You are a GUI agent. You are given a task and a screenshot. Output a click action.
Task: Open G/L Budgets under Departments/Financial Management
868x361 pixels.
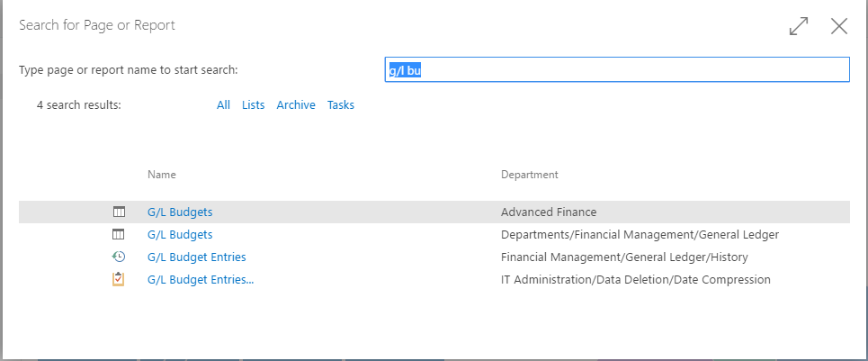(x=180, y=235)
